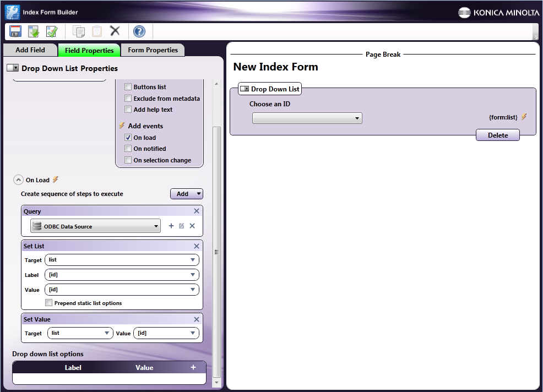This screenshot has height=392, width=543.
Task: Click the Delete X toolbar icon
Action: coord(115,31)
